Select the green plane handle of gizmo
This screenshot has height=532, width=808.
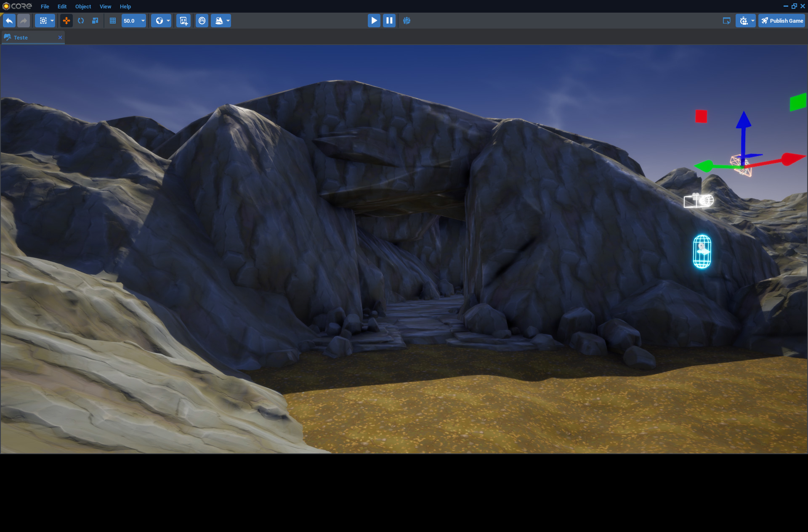pos(798,102)
